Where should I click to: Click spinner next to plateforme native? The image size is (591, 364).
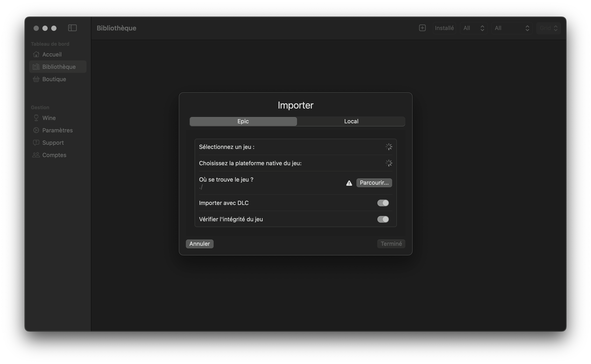pos(389,163)
